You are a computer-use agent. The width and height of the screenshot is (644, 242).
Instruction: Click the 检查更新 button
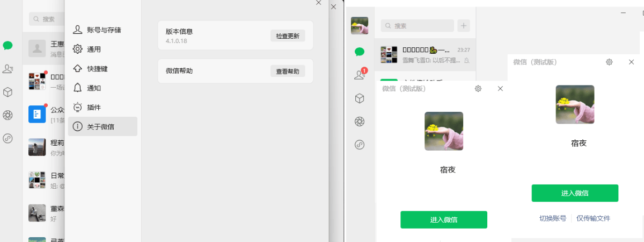tap(288, 36)
